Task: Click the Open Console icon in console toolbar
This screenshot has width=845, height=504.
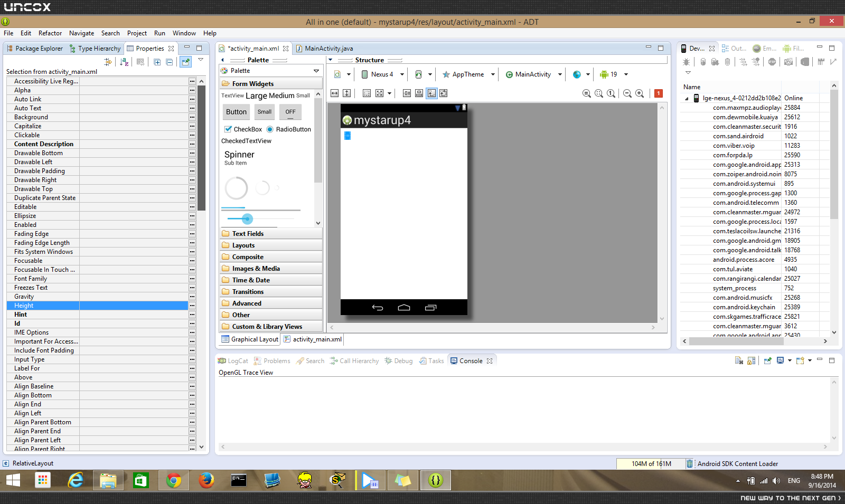Action: click(800, 361)
